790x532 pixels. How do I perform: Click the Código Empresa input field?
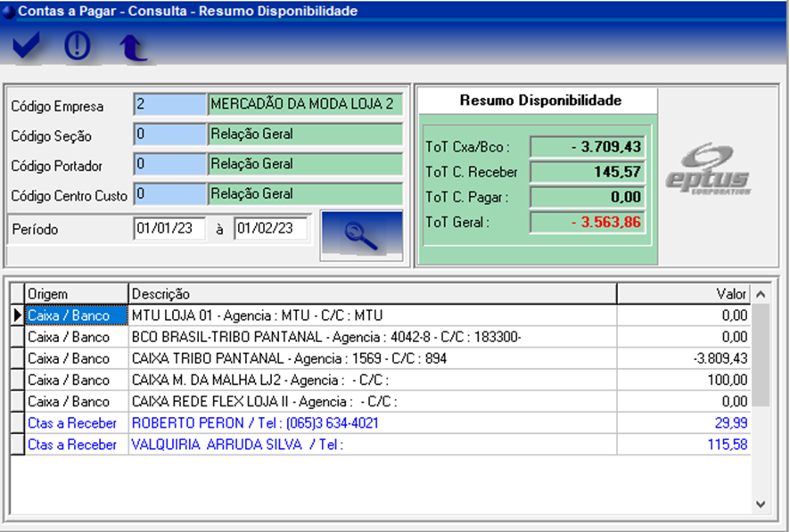(169, 104)
